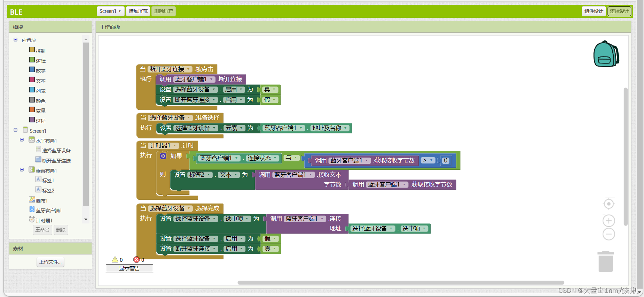Click the 水平布局1 layout icon
644x297 pixels.
[x=32, y=140]
